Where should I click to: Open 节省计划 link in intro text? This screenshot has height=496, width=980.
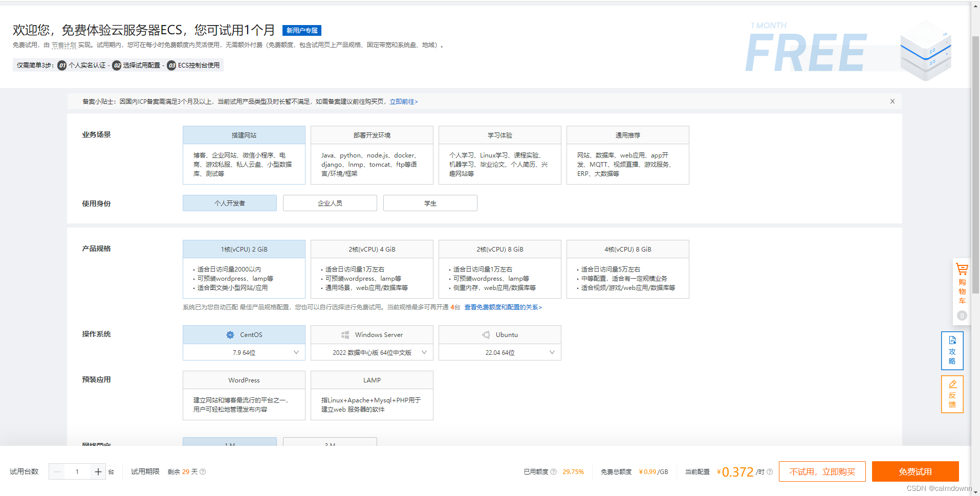tap(64, 45)
